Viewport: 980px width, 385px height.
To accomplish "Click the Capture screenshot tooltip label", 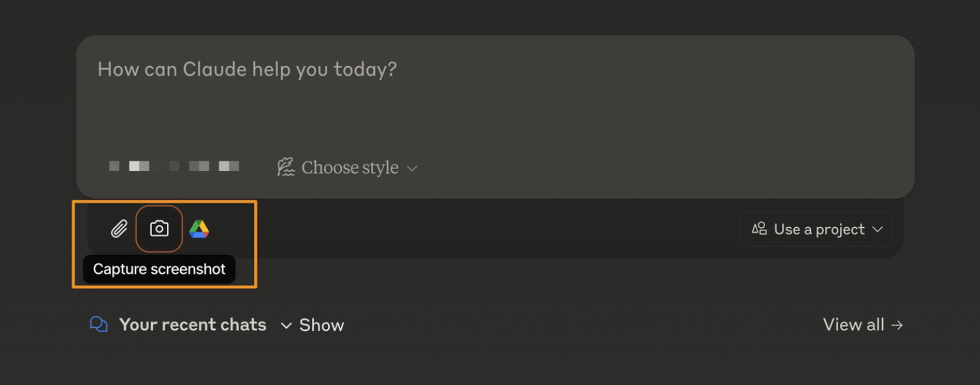I will click(x=159, y=269).
